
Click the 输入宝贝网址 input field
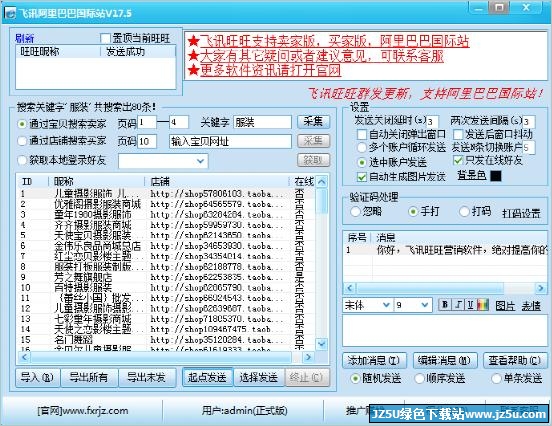pos(230,142)
